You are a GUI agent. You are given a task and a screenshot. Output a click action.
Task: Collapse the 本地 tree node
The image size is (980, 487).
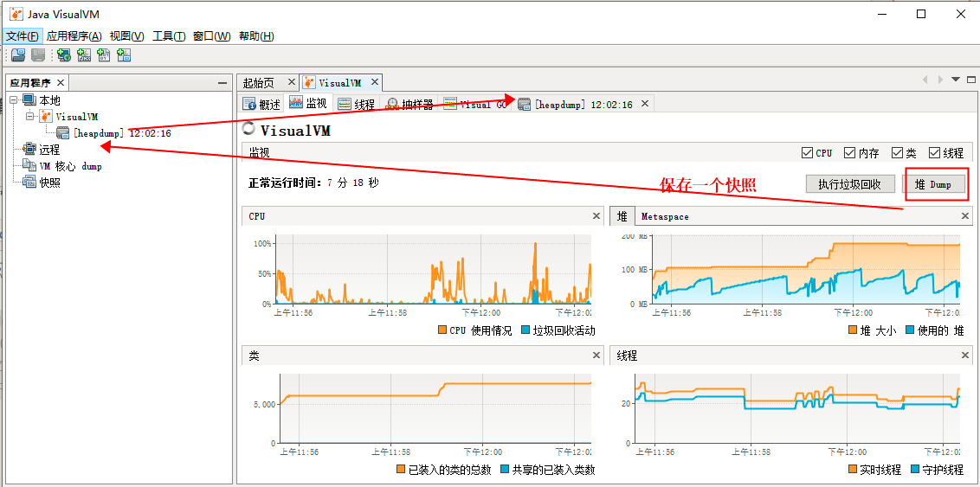tap(14, 100)
